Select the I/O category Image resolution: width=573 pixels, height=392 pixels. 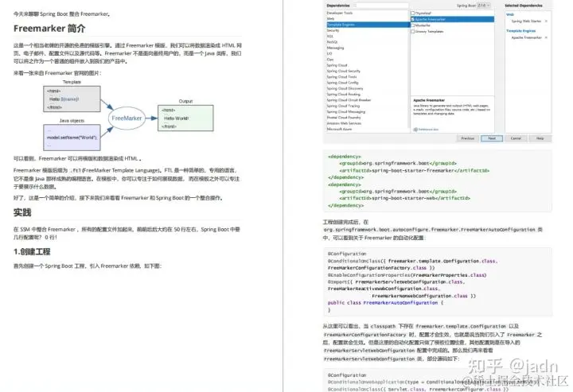329,53
